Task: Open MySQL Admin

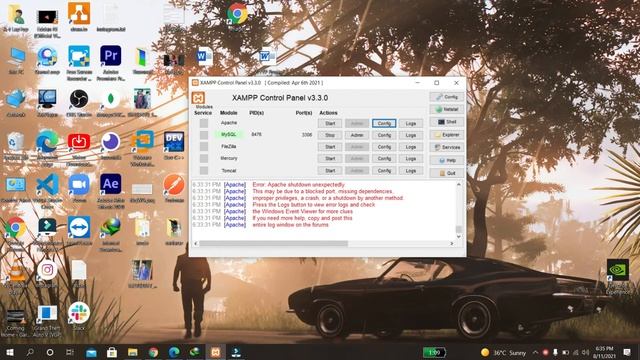Action: (x=357, y=135)
